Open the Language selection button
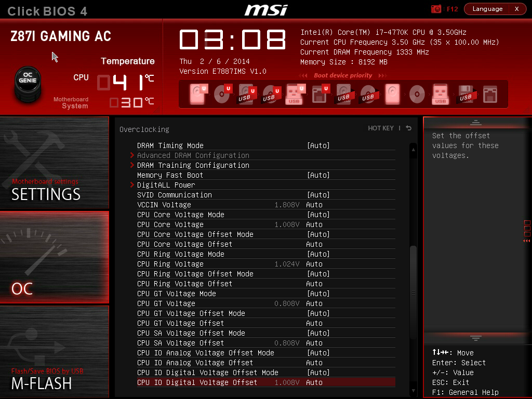This screenshot has width=532, height=399. click(487, 9)
